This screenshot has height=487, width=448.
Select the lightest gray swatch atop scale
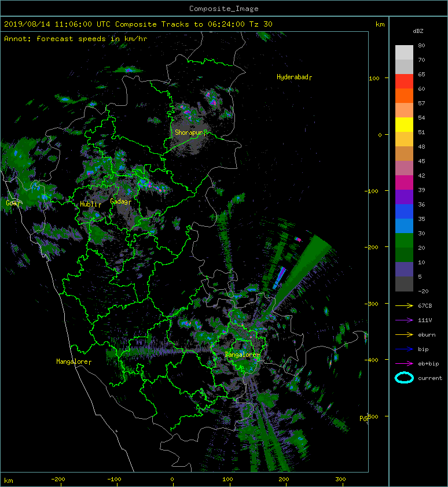[x=404, y=53]
